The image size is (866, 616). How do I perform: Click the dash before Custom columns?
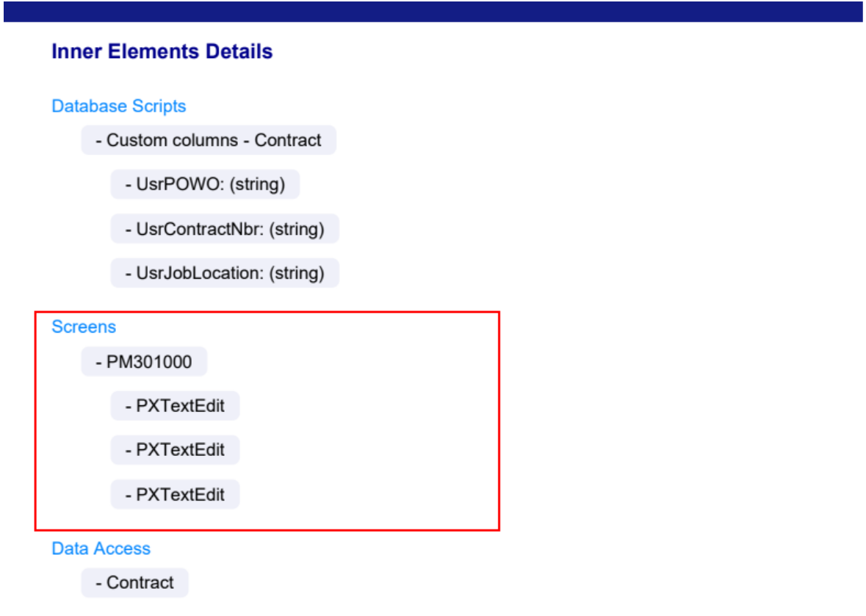coord(98,140)
